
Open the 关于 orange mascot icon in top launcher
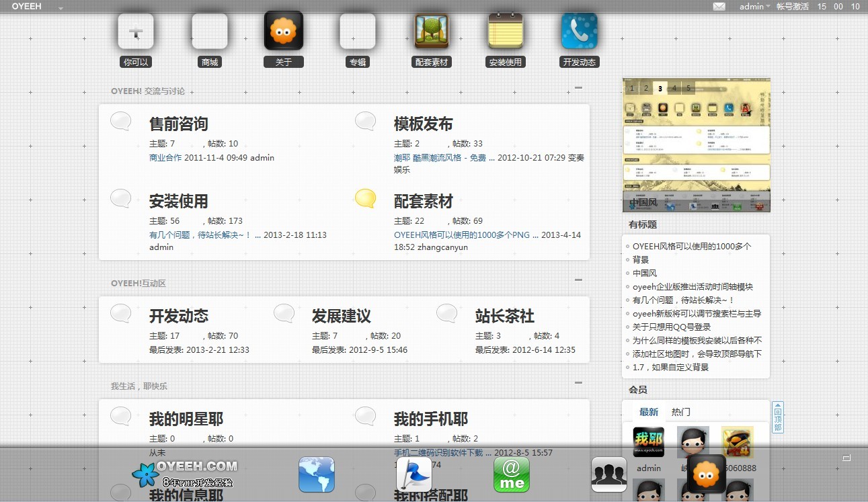[x=284, y=31]
